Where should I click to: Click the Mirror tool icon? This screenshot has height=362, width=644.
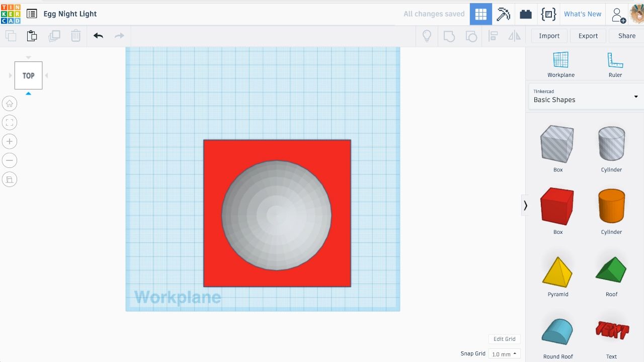[x=514, y=36]
